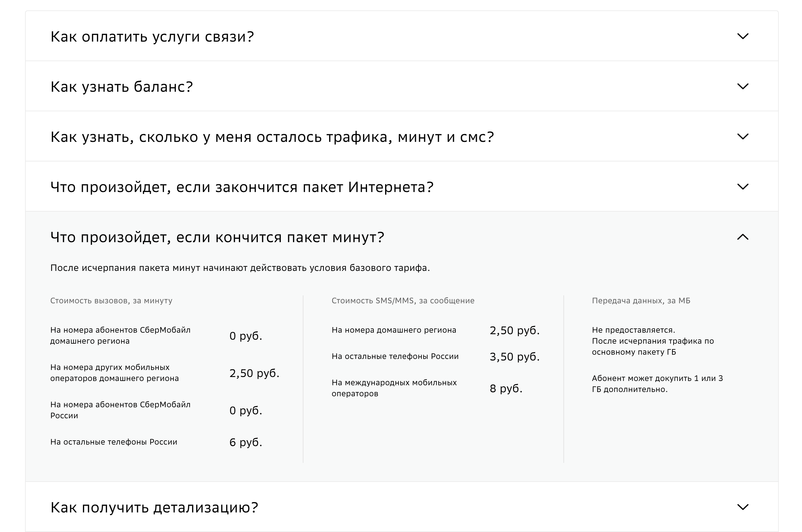
Task: Click the "Стоимость вызовов, за минуту" column header
Action: pos(111,300)
